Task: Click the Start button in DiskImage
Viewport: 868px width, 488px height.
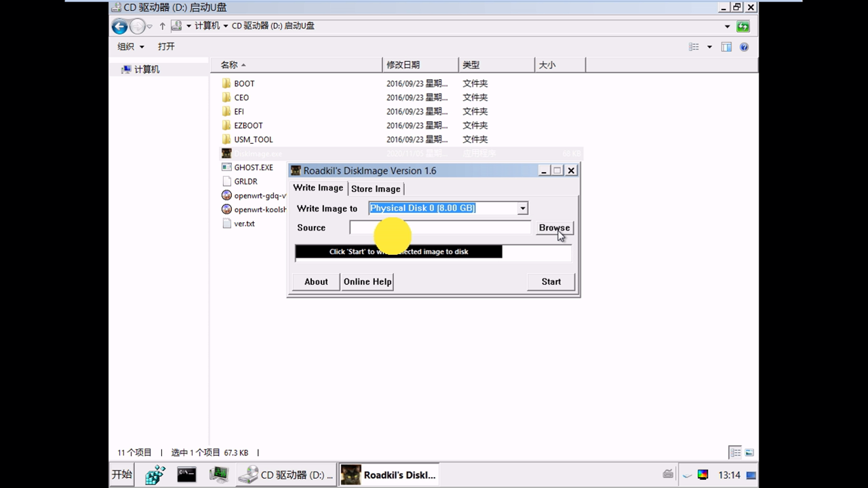Action: point(551,282)
